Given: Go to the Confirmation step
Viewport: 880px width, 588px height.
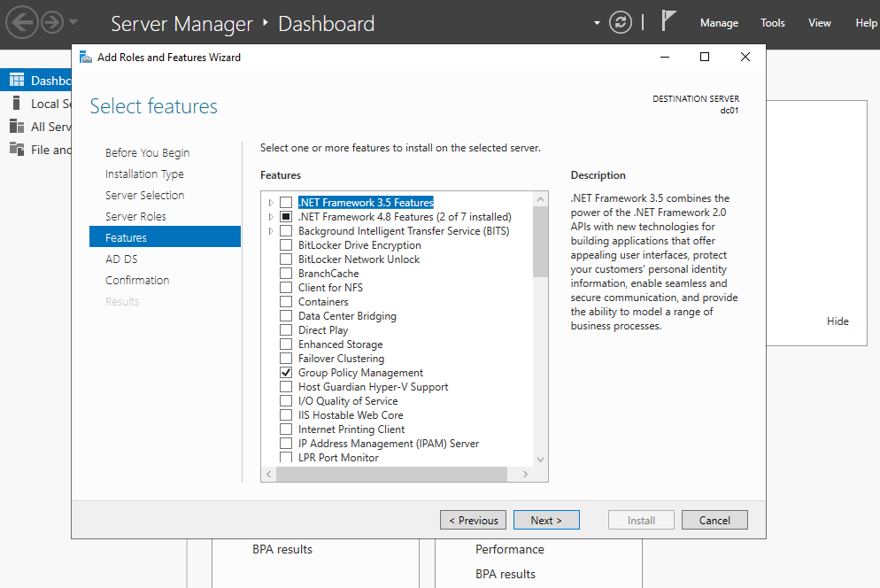Looking at the screenshot, I should tap(137, 280).
